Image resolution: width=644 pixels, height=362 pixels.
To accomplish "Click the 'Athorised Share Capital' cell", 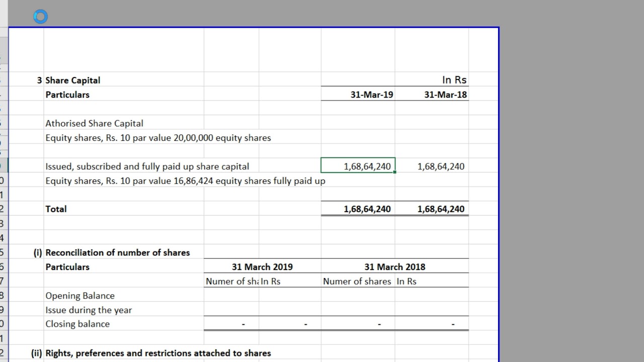I will tap(94, 123).
